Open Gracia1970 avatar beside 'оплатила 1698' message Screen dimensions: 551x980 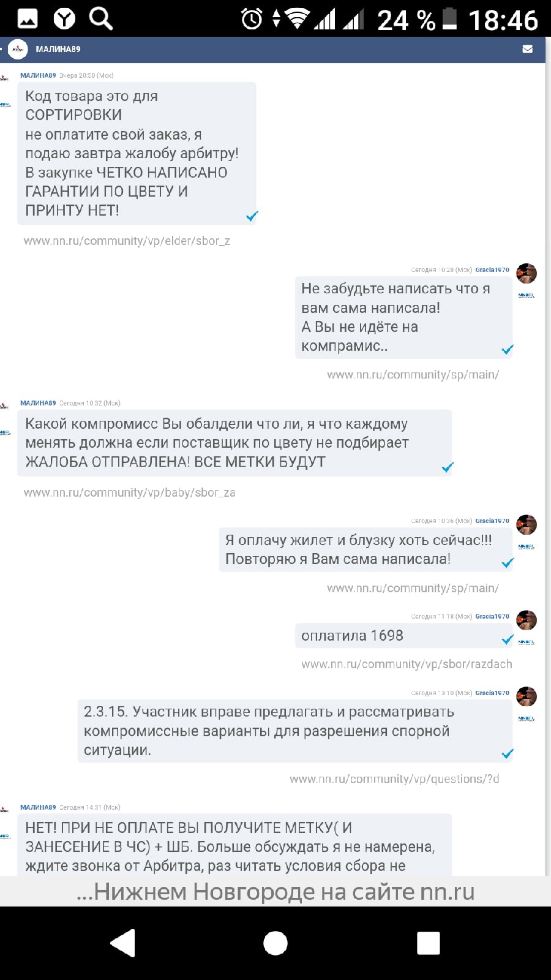coord(527,620)
